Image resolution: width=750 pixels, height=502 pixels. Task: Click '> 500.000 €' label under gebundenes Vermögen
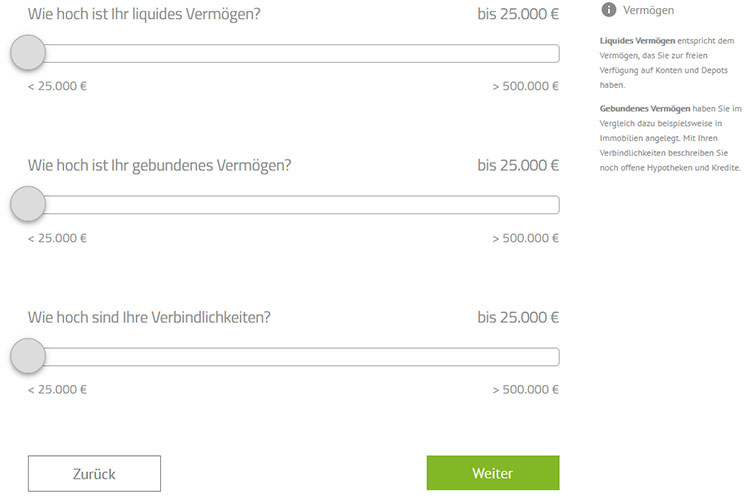pyautogui.click(x=525, y=238)
